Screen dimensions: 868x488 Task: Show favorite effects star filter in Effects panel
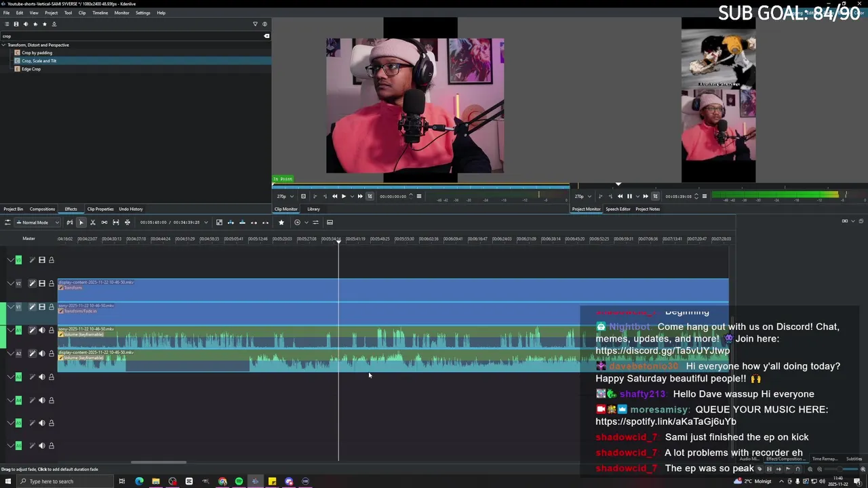click(45, 24)
